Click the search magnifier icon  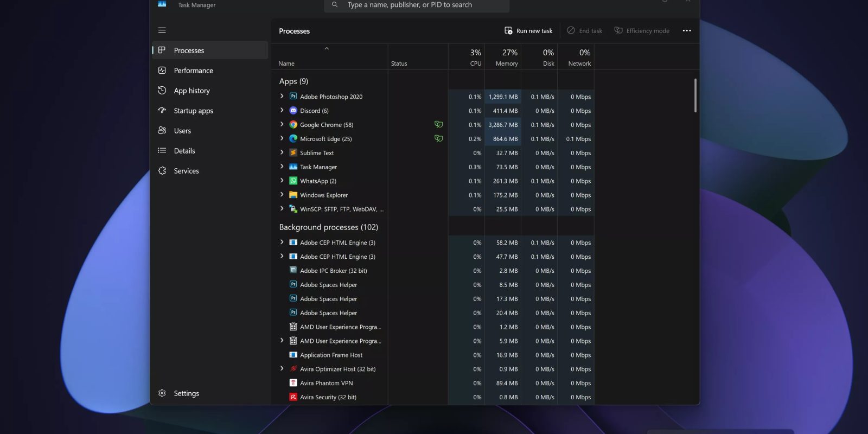tap(335, 4)
